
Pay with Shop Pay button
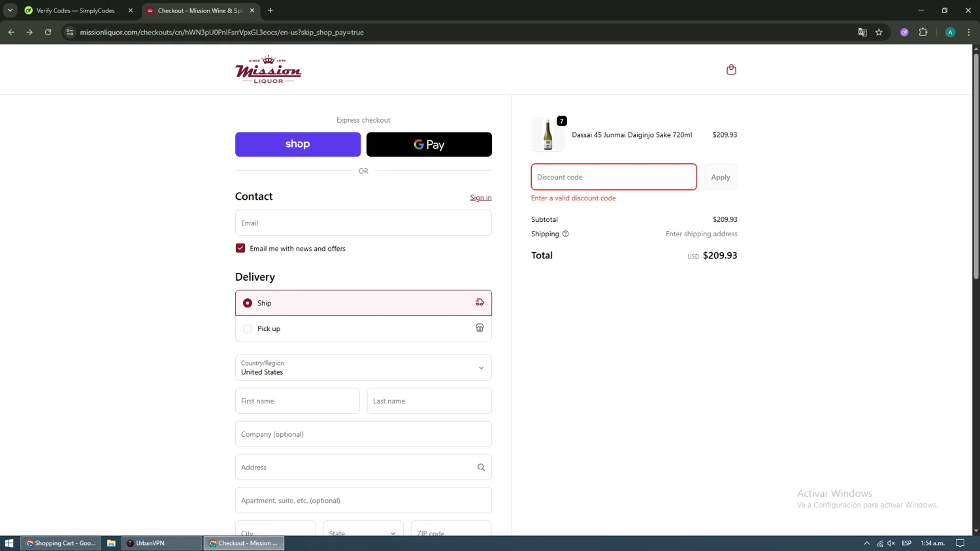tap(298, 144)
